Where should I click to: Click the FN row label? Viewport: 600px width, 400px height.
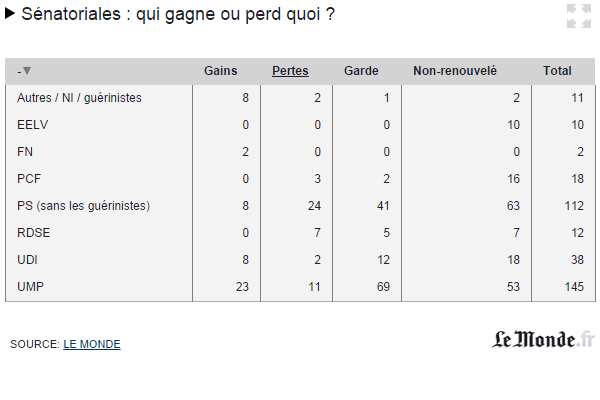26,152
